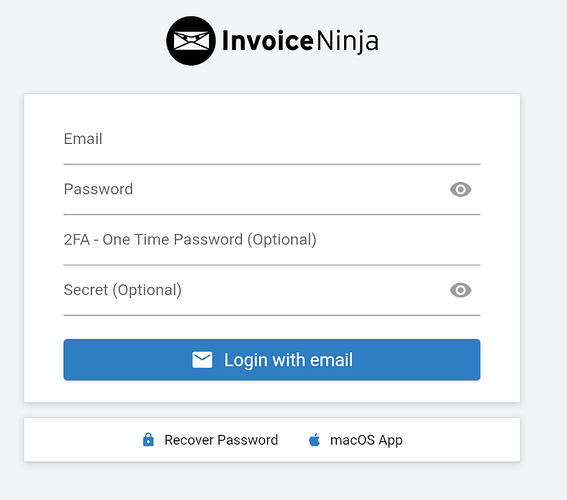Click the Invoice Ninja logo

tap(272, 41)
